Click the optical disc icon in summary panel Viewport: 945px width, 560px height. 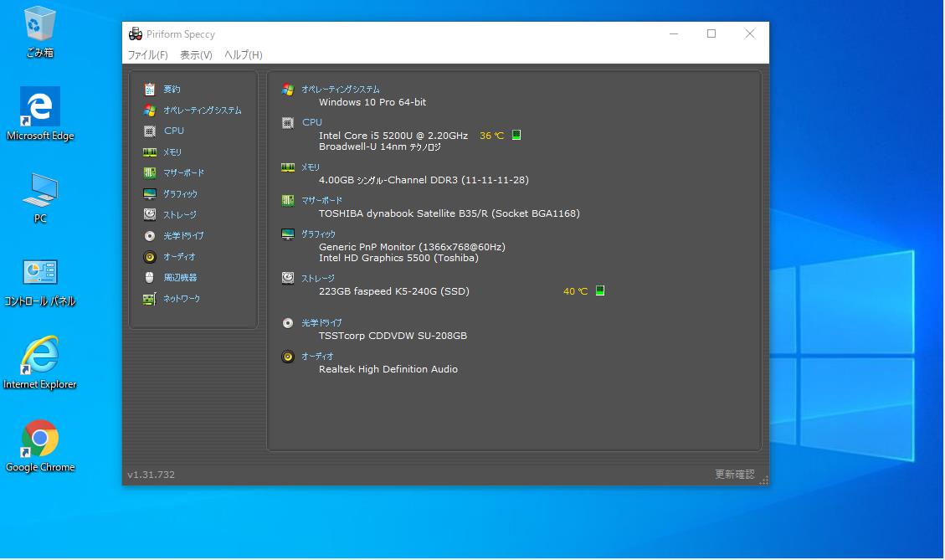pos(288,323)
